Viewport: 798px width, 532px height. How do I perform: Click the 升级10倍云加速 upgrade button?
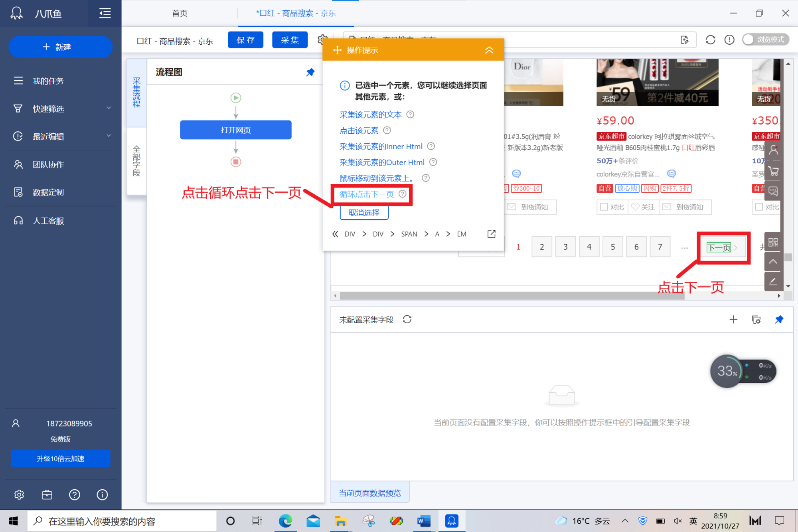point(60,459)
